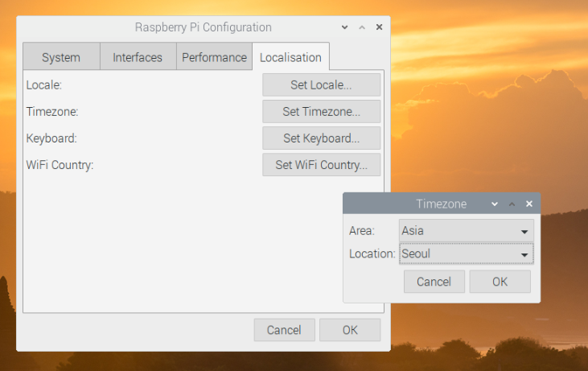Click the Set WiFi Country button

(x=322, y=165)
